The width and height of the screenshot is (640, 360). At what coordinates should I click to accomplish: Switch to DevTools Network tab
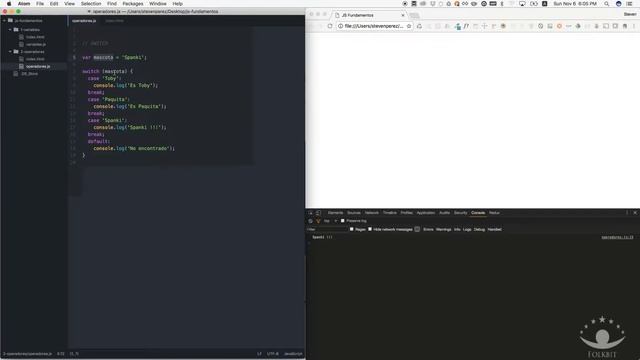pyautogui.click(x=371, y=213)
